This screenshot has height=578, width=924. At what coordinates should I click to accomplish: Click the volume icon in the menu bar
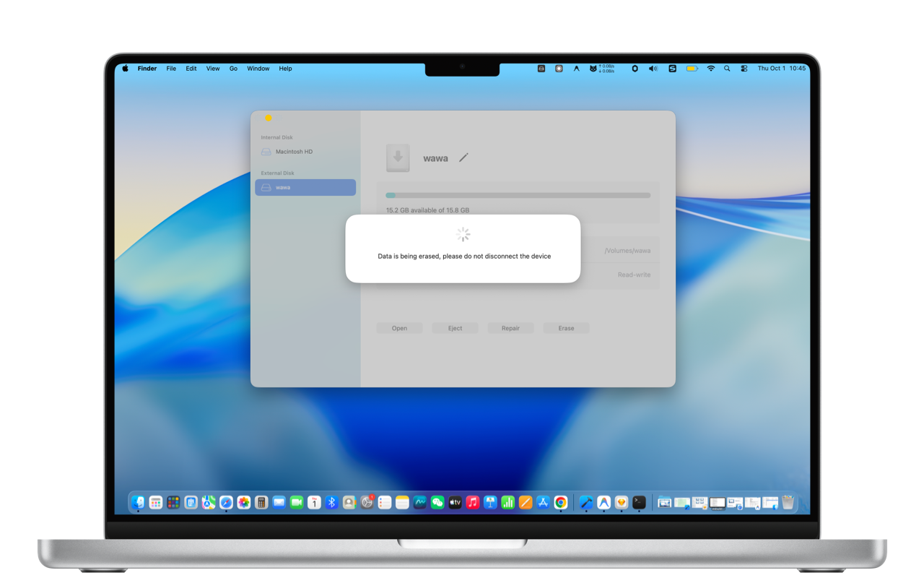tap(653, 69)
